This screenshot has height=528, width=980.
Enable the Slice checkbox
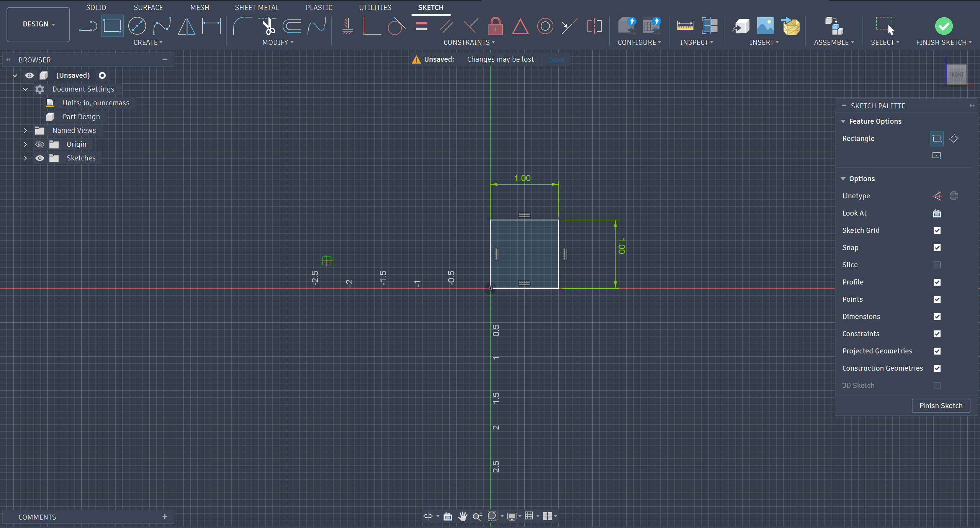(x=937, y=265)
